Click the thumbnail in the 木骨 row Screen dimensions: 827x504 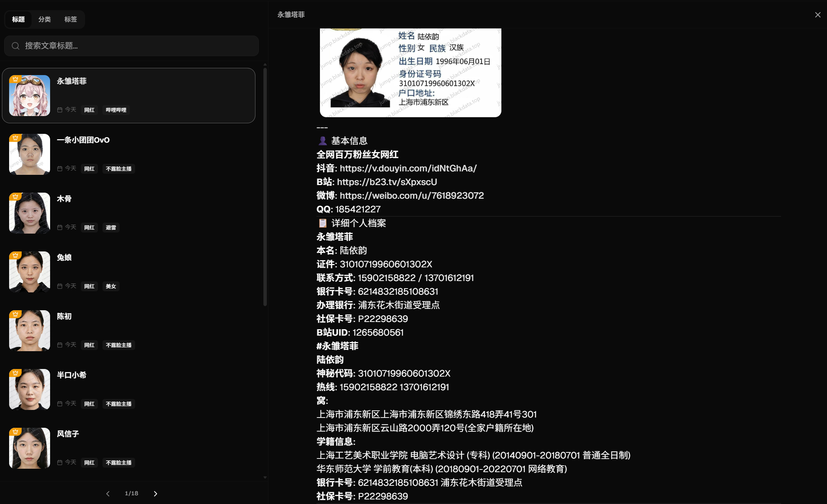30,213
